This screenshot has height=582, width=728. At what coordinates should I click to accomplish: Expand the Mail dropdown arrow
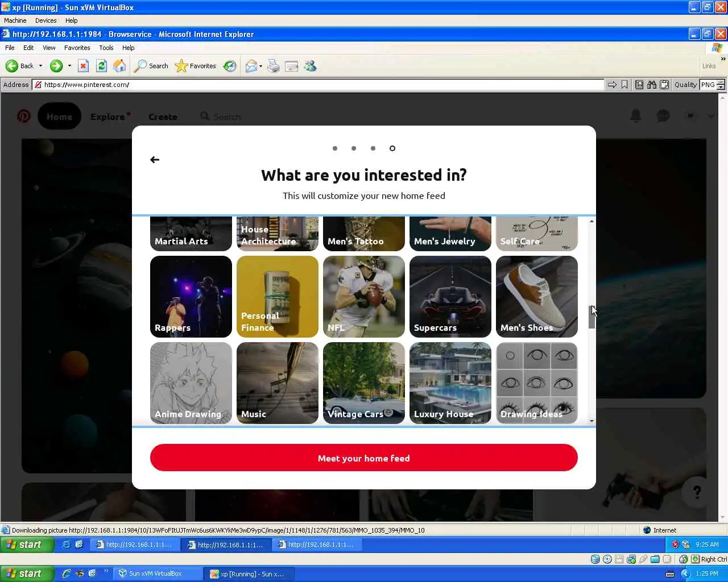pyautogui.click(x=260, y=66)
